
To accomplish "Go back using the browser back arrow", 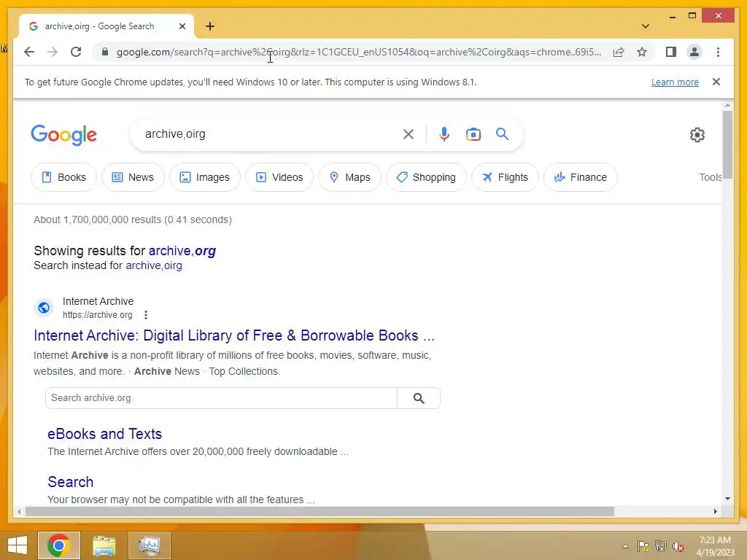I will click(29, 52).
